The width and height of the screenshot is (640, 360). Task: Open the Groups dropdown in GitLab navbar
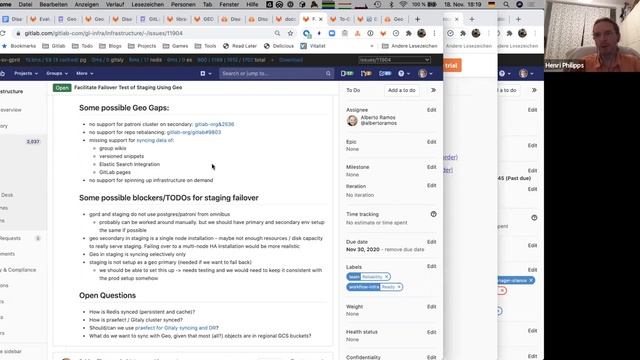[57, 73]
